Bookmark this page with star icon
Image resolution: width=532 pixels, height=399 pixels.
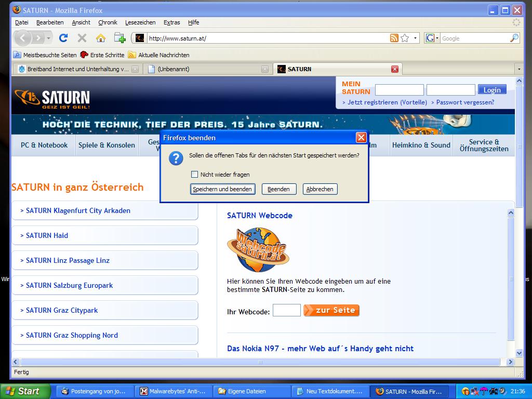pos(404,38)
